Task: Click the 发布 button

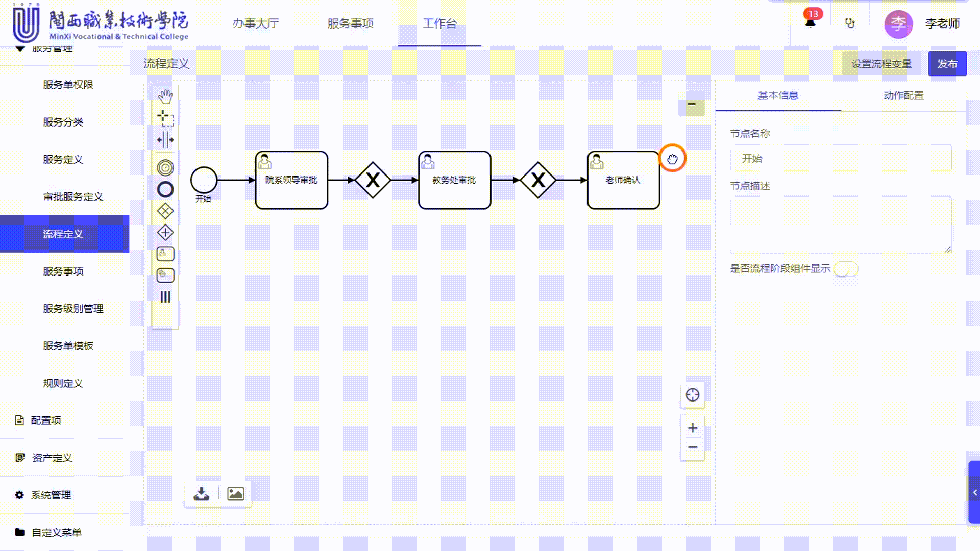Action: [x=947, y=64]
